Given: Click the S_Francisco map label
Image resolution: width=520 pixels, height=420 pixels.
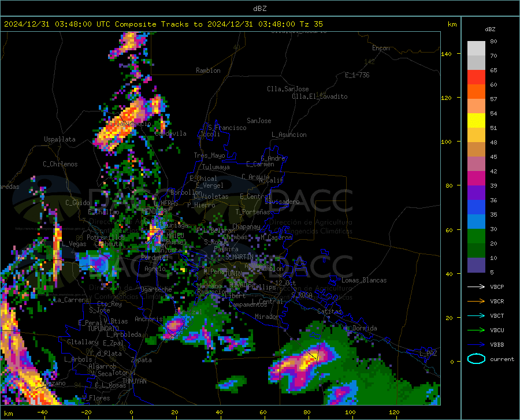Looking at the screenshot, I should click(x=227, y=128).
